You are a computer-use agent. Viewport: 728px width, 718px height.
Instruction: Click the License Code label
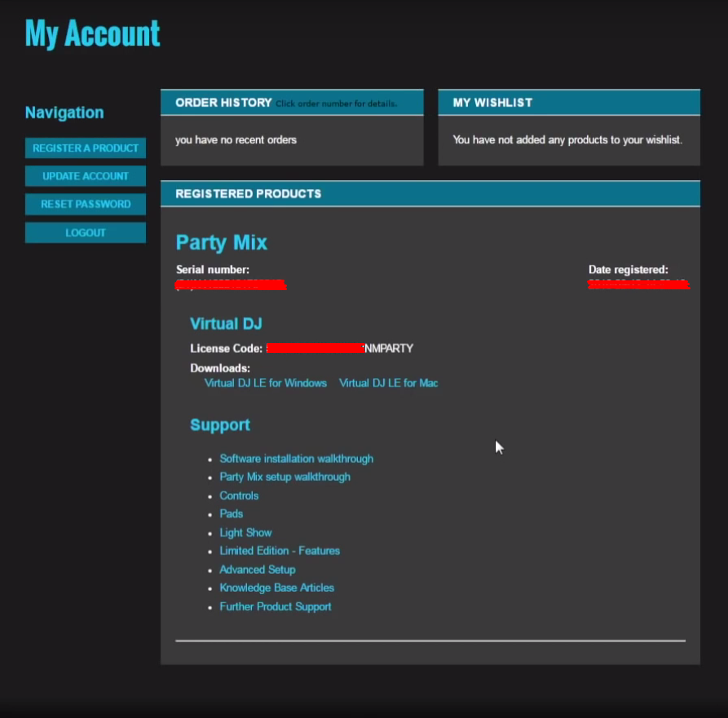point(226,349)
